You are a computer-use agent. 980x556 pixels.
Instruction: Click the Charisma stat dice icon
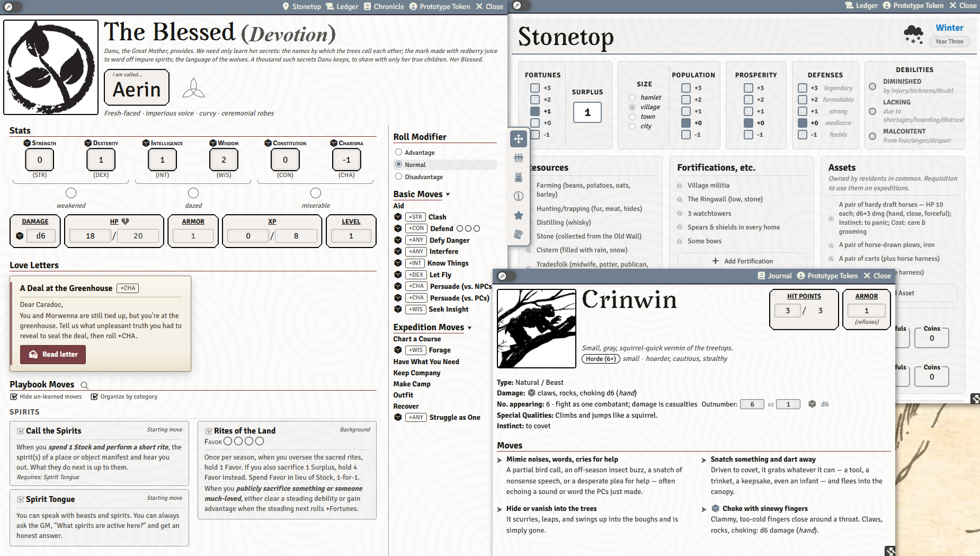coord(334,143)
